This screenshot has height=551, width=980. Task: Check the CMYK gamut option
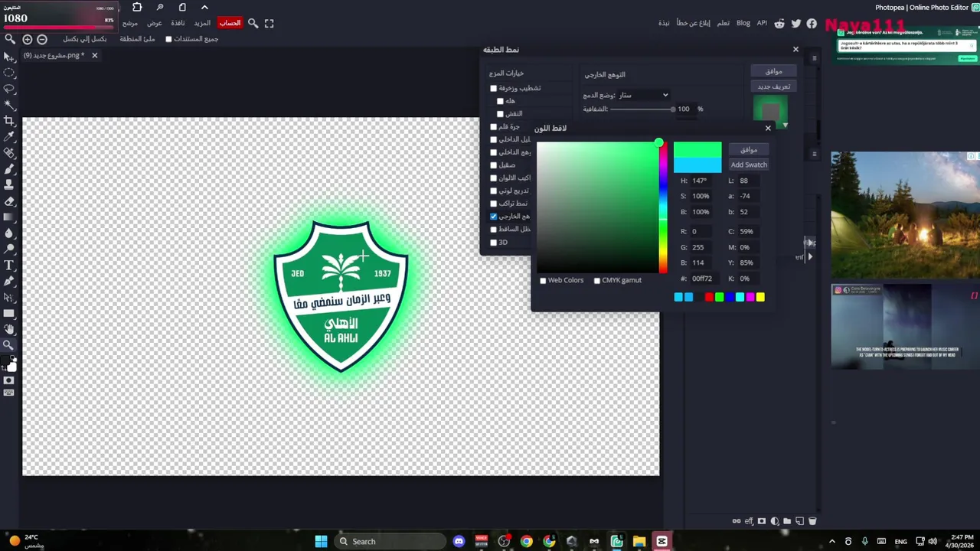click(597, 281)
